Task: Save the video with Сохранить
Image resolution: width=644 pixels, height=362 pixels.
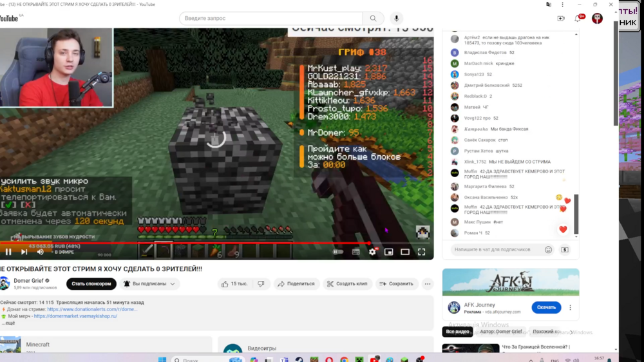Action: coord(396,284)
